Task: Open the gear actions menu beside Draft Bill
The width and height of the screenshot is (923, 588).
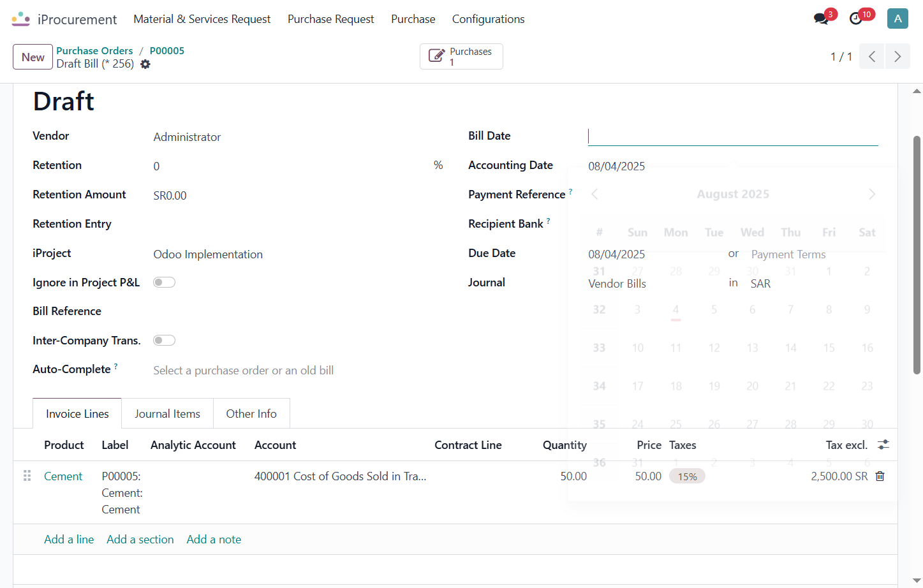Action: (x=145, y=64)
